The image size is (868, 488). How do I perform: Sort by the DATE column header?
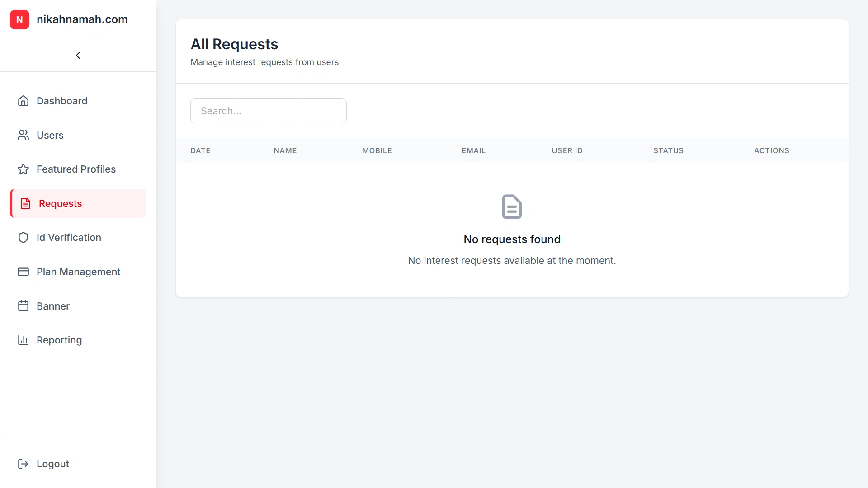point(200,150)
